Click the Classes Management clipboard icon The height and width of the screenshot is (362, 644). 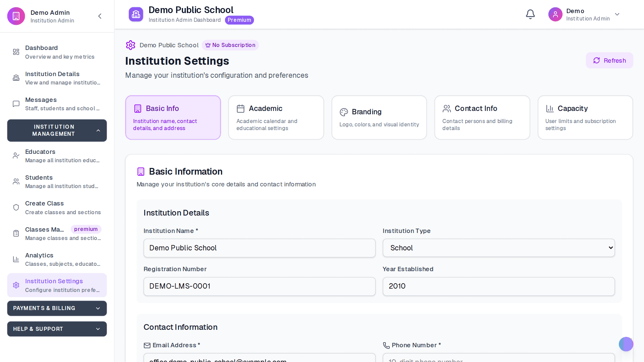click(x=16, y=233)
